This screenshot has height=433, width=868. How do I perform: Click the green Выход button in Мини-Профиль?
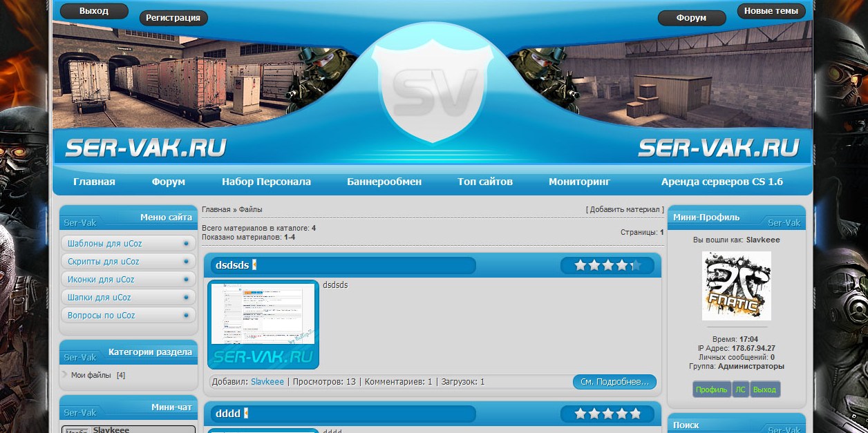click(x=764, y=389)
